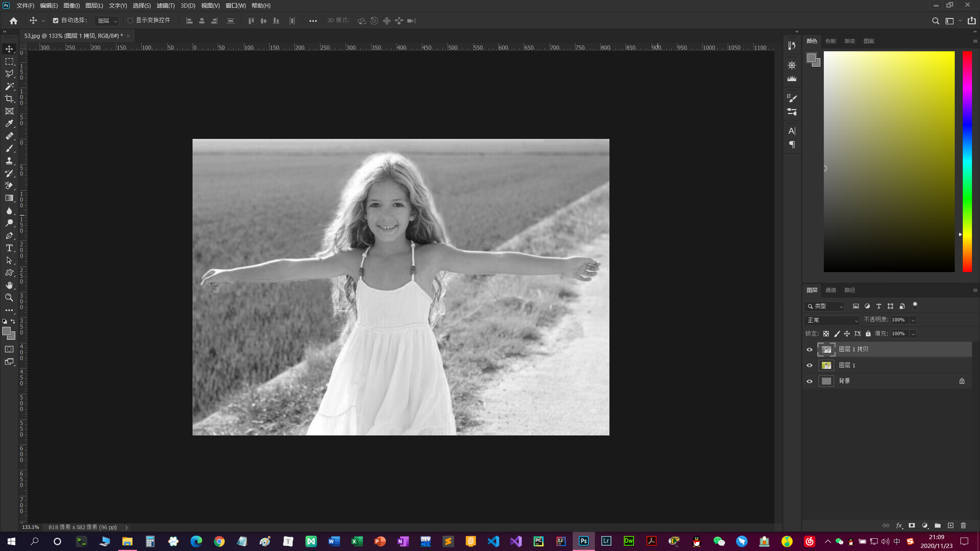The width and height of the screenshot is (980, 551).
Task: Select the Rectangular Marquee tool
Action: (x=9, y=61)
